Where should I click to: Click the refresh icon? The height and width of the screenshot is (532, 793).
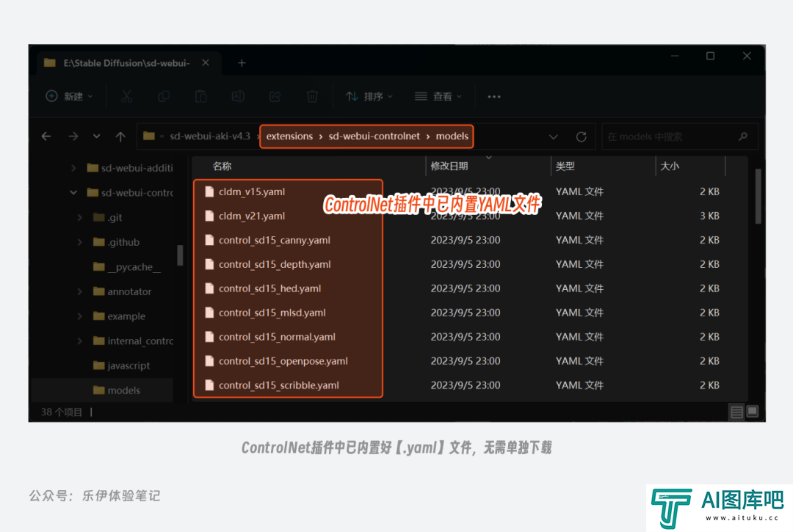581,136
